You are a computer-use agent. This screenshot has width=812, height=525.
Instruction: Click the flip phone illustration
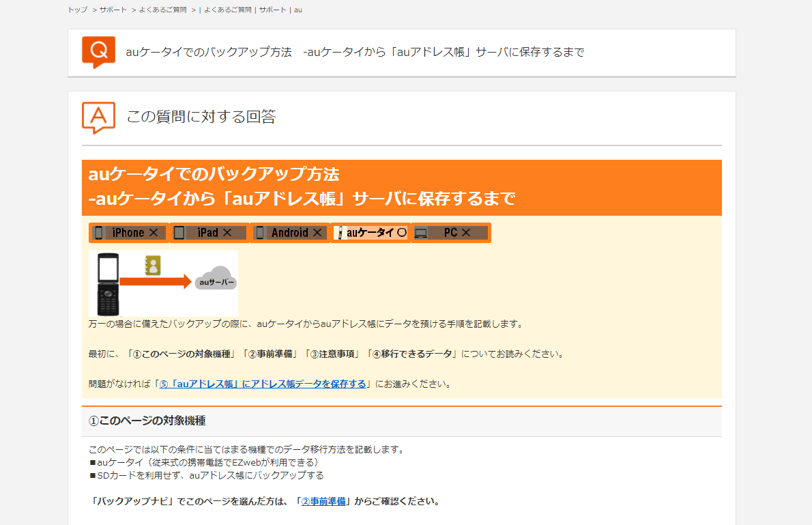108,284
